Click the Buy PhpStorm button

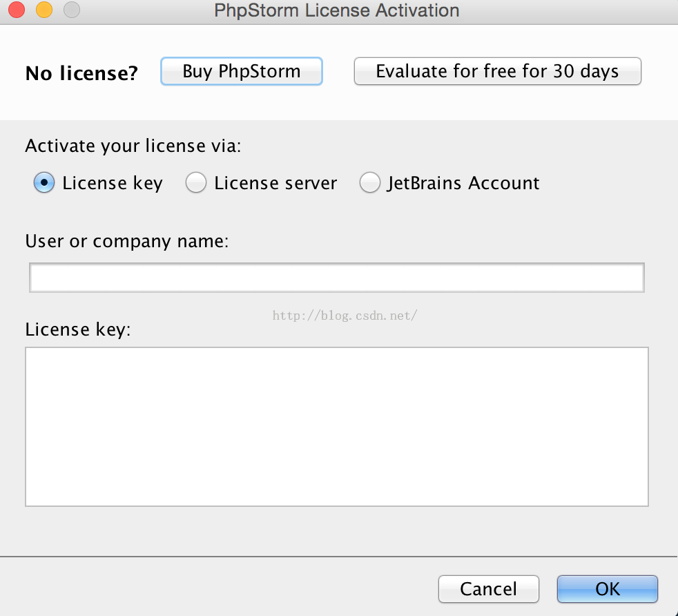[241, 71]
